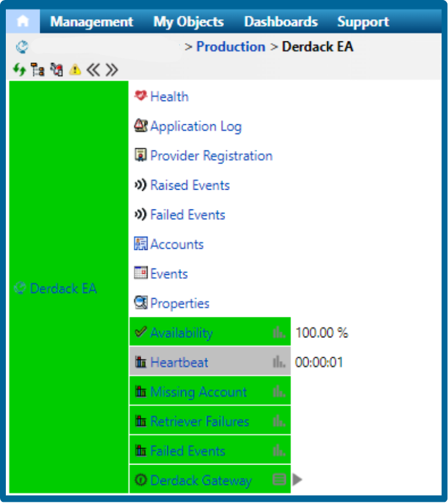The height and width of the screenshot is (503, 448).
Task: Click the list icon beside Derdack Gateway
Action: pos(279,480)
